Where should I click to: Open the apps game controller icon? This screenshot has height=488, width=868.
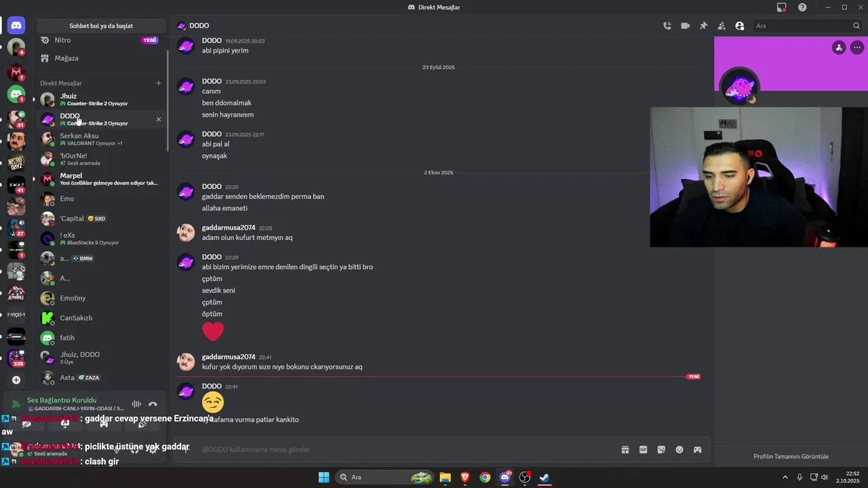tap(697, 449)
